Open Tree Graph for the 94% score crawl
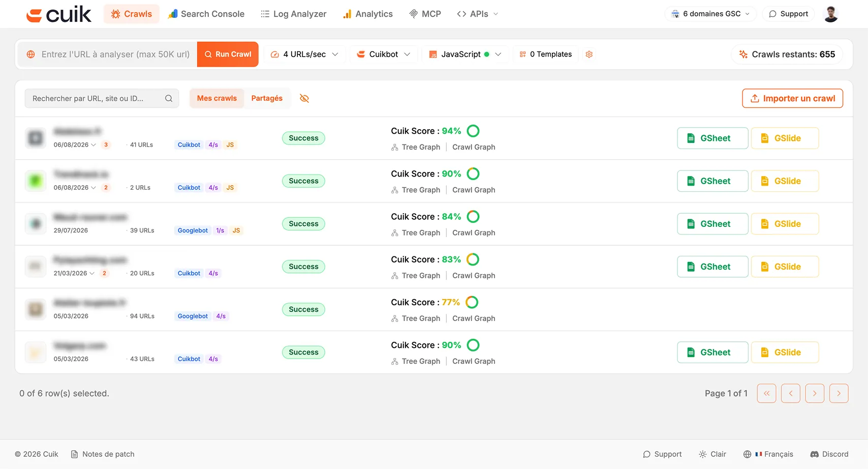The height and width of the screenshot is (469, 868). click(416, 147)
